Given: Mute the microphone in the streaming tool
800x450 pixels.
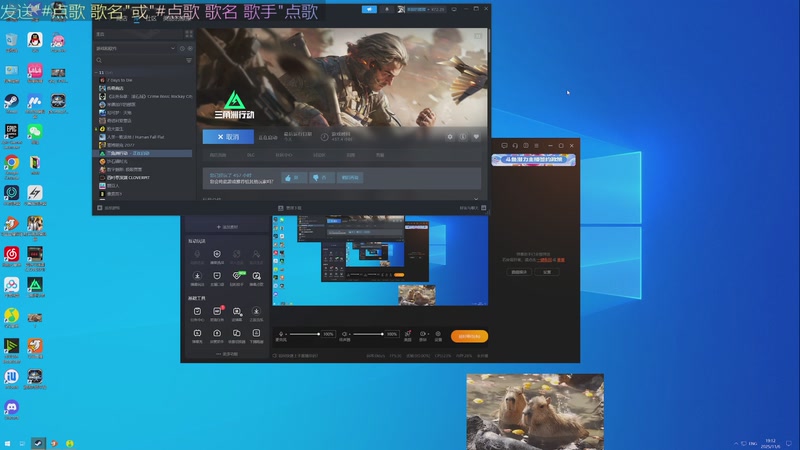Looking at the screenshot, I should tap(281, 334).
